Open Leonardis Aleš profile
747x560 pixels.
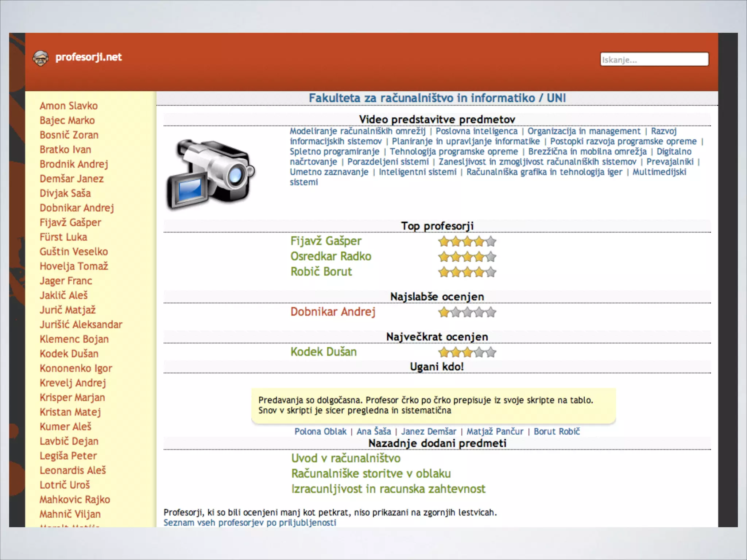tap(73, 470)
